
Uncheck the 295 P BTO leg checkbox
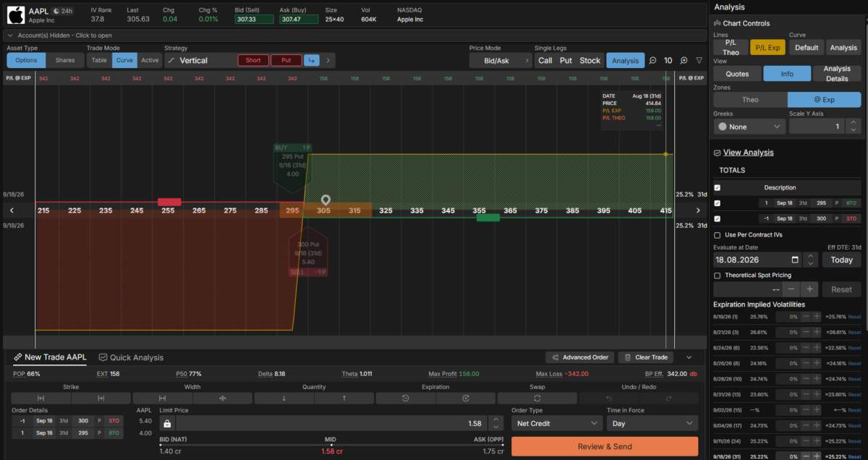[717, 203]
